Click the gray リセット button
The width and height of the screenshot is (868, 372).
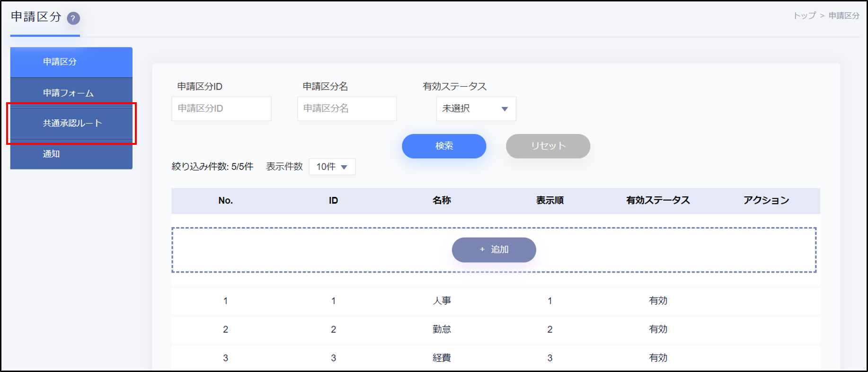pos(548,146)
